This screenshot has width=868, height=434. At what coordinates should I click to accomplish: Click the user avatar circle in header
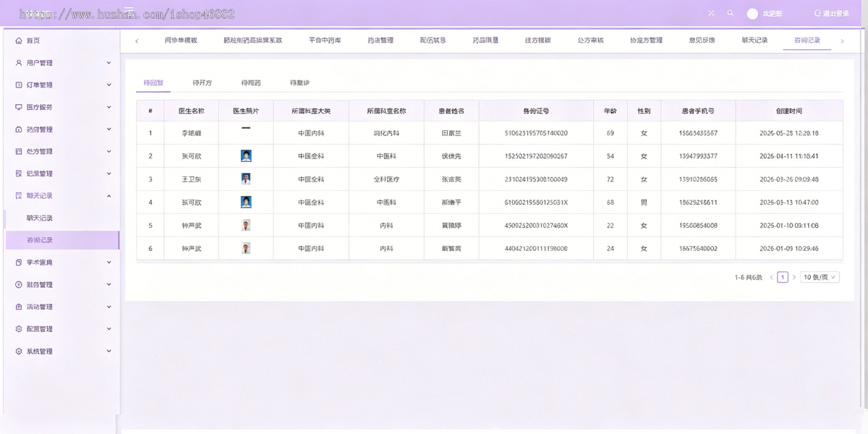(752, 14)
